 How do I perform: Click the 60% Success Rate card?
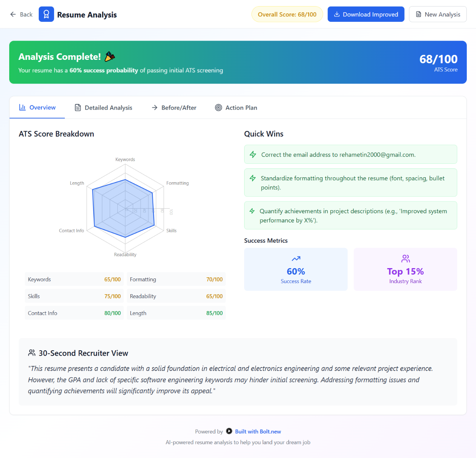(296, 269)
